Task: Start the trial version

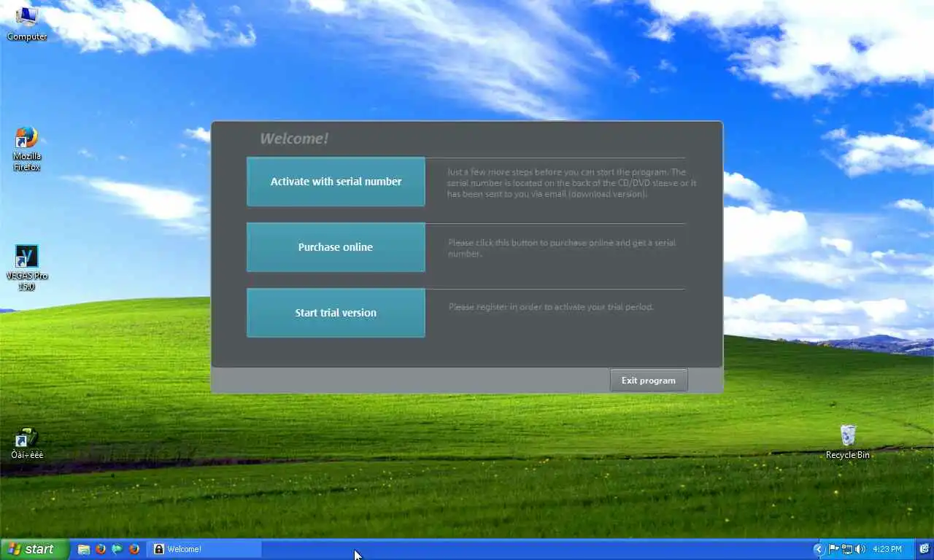Action: click(336, 313)
